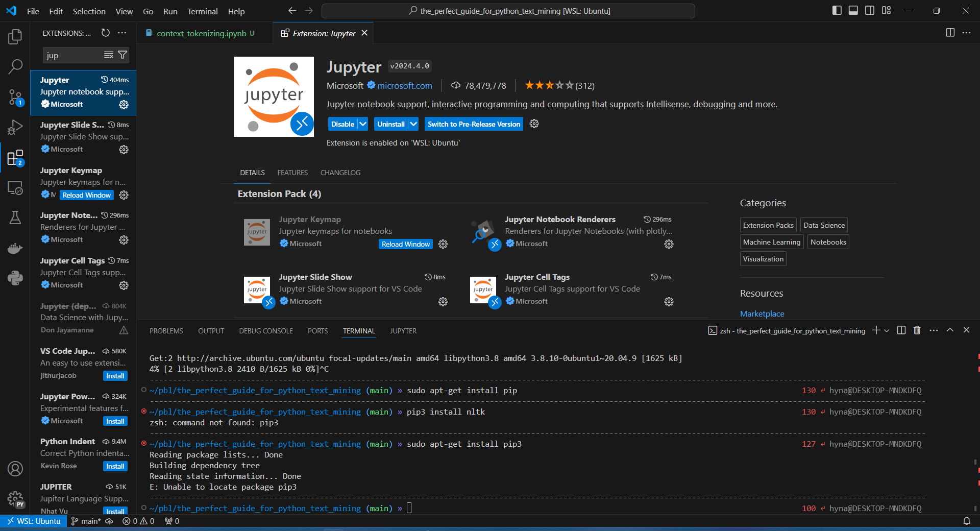Viewport: 980px width, 531px height.
Task: Open the Selection menu
Action: (x=89, y=11)
